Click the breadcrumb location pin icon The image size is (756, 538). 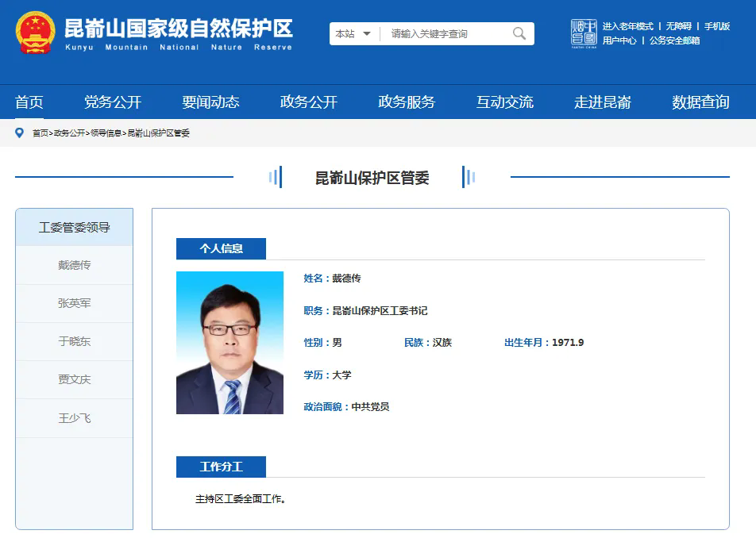[20, 133]
